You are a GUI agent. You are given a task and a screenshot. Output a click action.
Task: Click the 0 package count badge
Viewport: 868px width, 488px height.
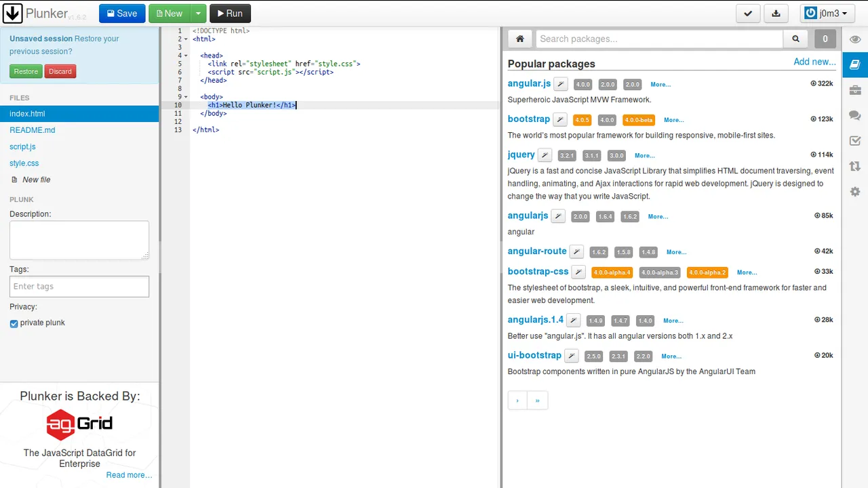(x=825, y=39)
